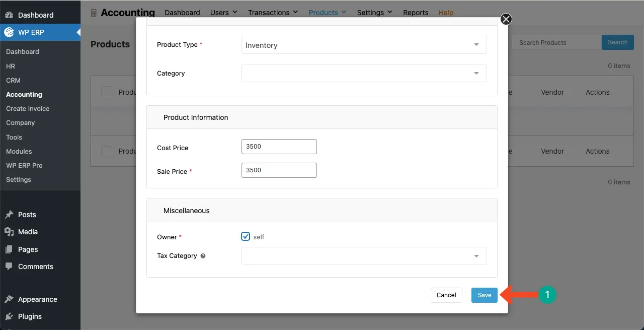Click the Sale Price input field
Screen dimensions: 644x330
(x=279, y=170)
